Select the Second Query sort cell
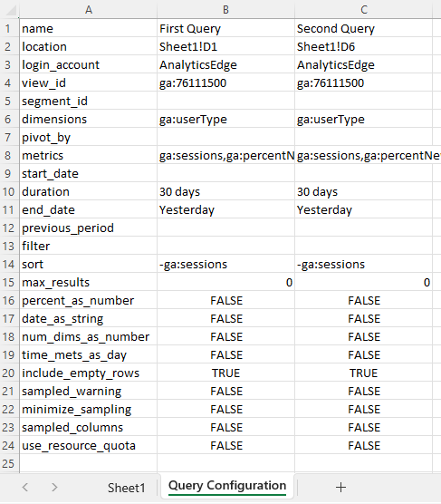The width and height of the screenshot is (441, 504). (x=364, y=264)
